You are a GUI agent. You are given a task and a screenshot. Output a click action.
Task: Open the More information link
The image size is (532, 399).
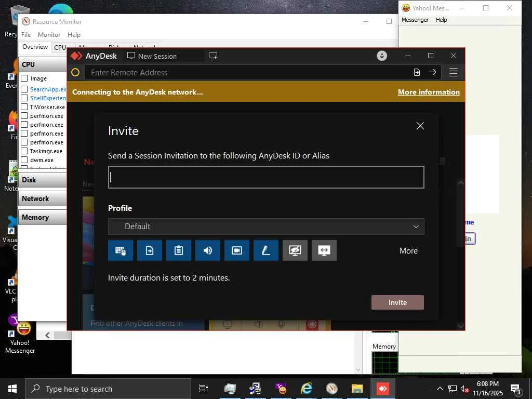tap(429, 92)
